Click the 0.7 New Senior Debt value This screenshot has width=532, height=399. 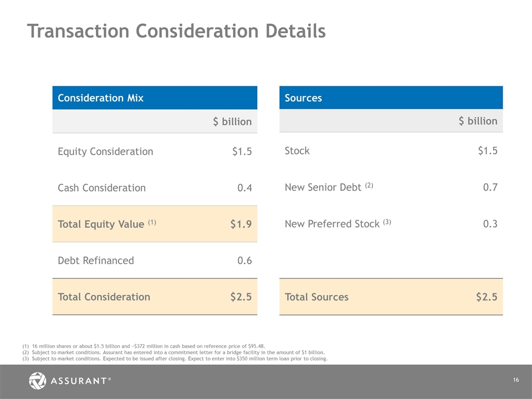coord(490,187)
